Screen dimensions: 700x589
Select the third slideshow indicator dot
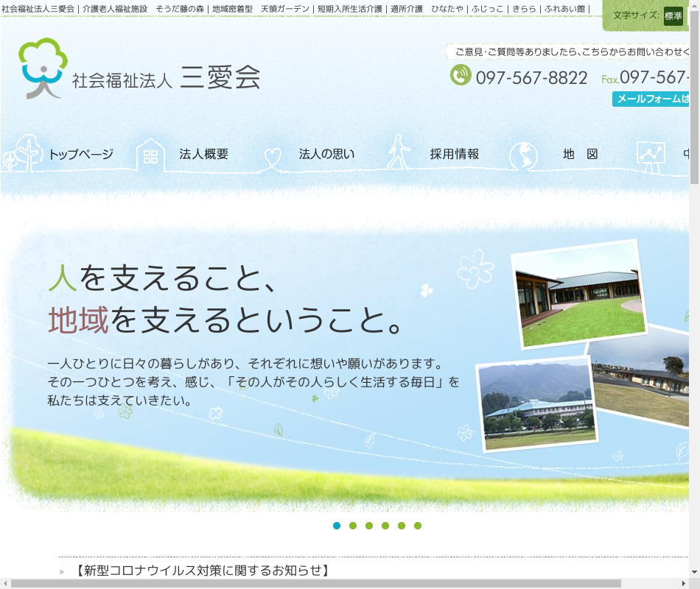[369, 526]
